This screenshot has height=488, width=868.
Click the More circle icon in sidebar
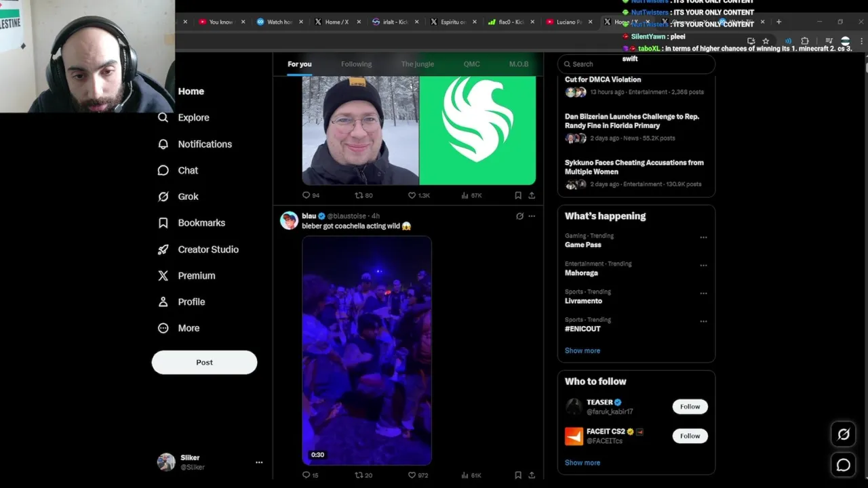pos(163,328)
